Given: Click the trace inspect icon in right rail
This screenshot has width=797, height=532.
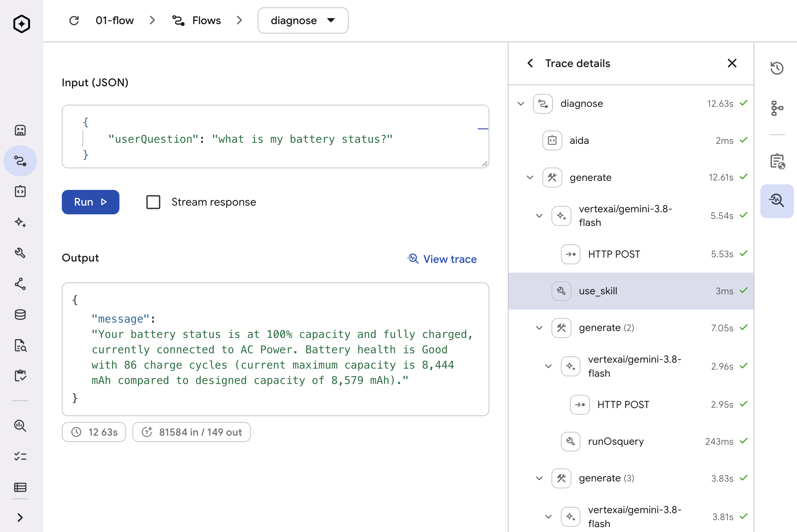Looking at the screenshot, I should 777,201.
